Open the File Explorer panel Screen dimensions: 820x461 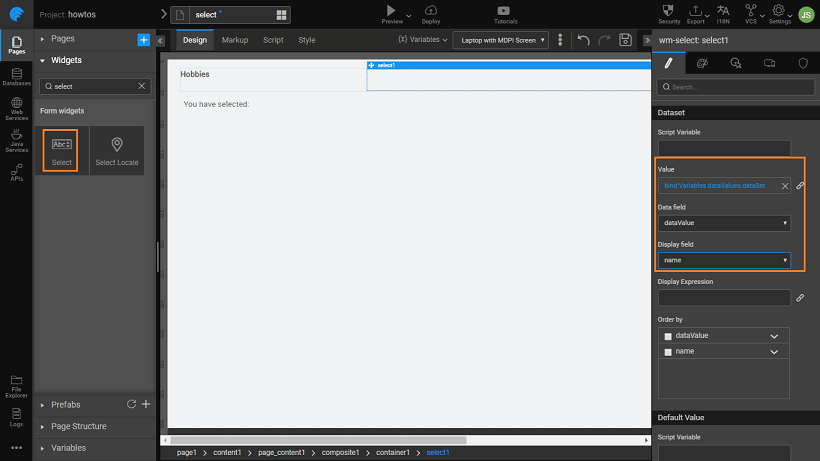pos(16,383)
